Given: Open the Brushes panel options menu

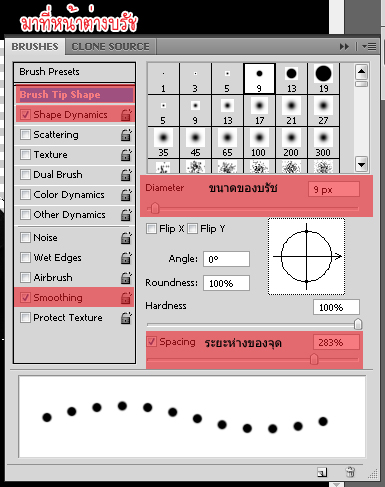Looking at the screenshot, I should [369, 46].
